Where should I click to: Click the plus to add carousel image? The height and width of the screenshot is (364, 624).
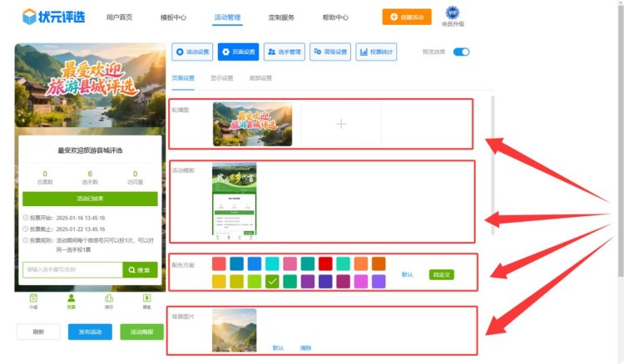pos(340,124)
